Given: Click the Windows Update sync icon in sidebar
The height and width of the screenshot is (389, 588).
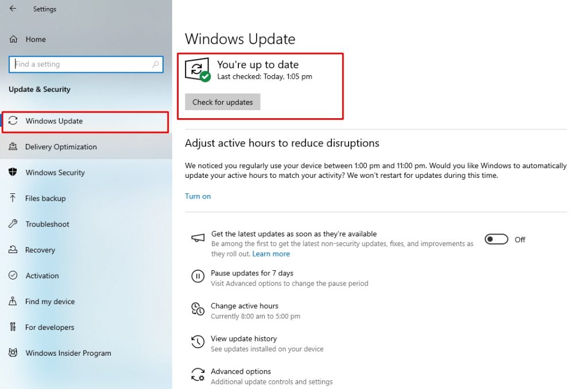Looking at the screenshot, I should pyautogui.click(x=13, y=120).
